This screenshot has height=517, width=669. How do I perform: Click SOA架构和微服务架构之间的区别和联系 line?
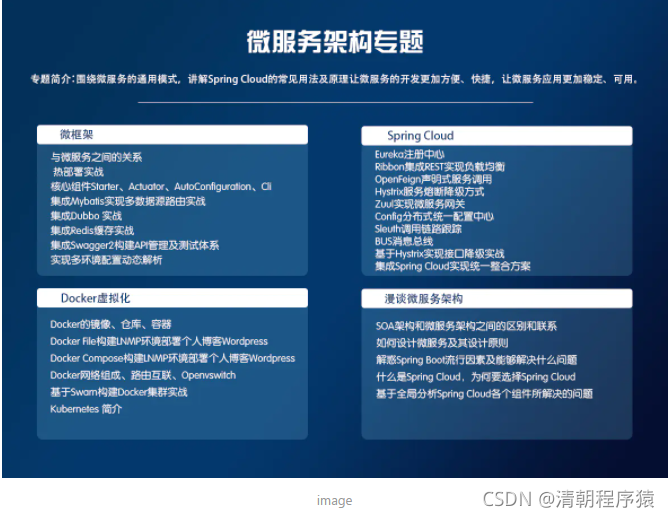pyautogui.click(x=466, y=326)
